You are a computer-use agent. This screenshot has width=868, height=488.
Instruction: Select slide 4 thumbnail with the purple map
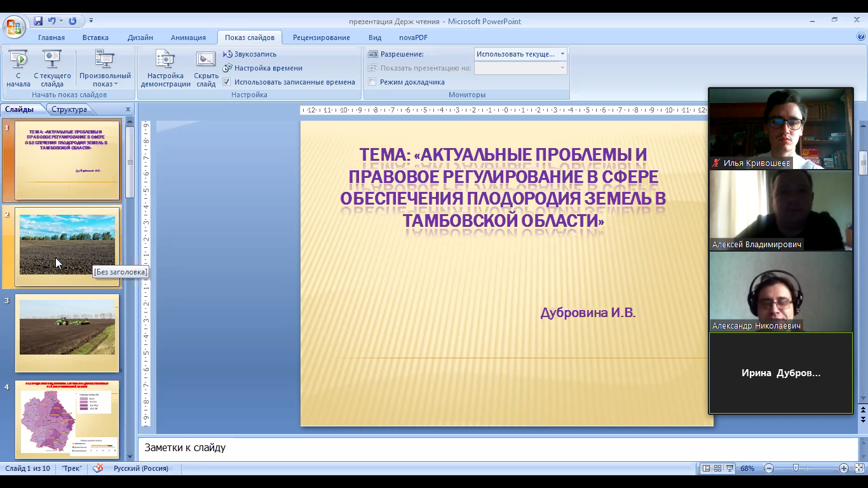click(x=67, y=419)
